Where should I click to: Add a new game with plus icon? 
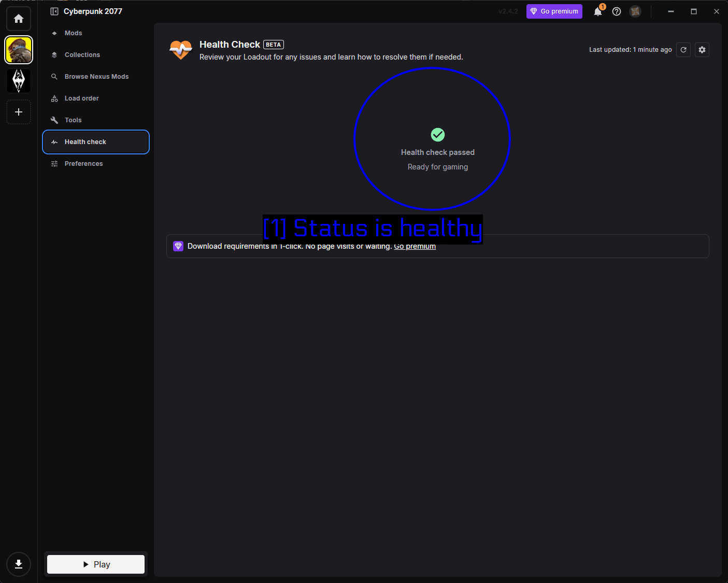click(x=19, y=112)
